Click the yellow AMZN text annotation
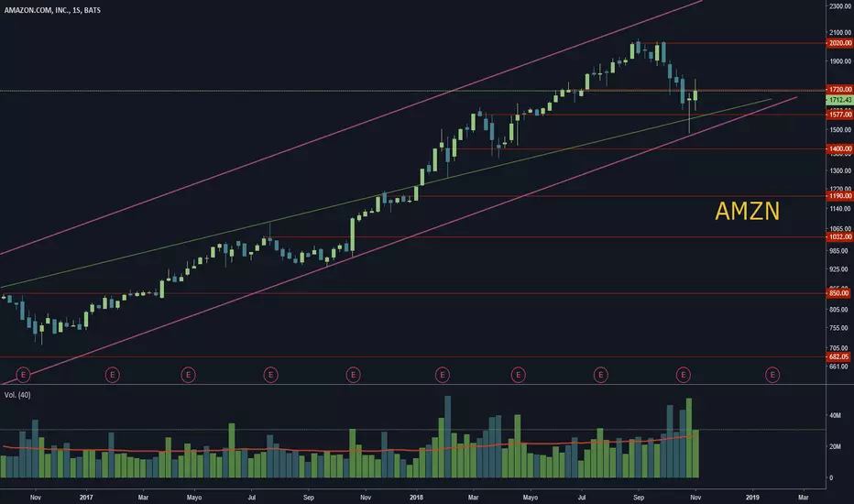The height and width of the screenshot is (504, 854). 748,213
